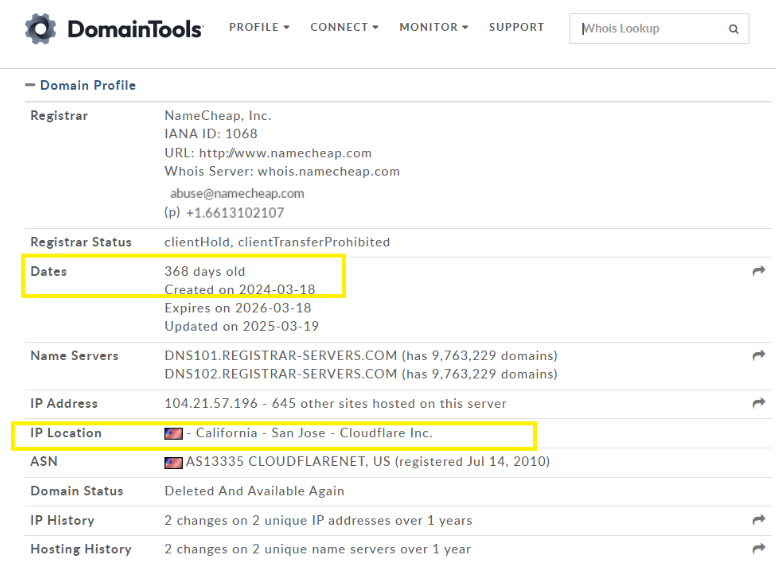Open the MONITOR dropdown menu
The width and height of the screenshot is (776, 568).
pyautogui.click(x=433, y=27)
